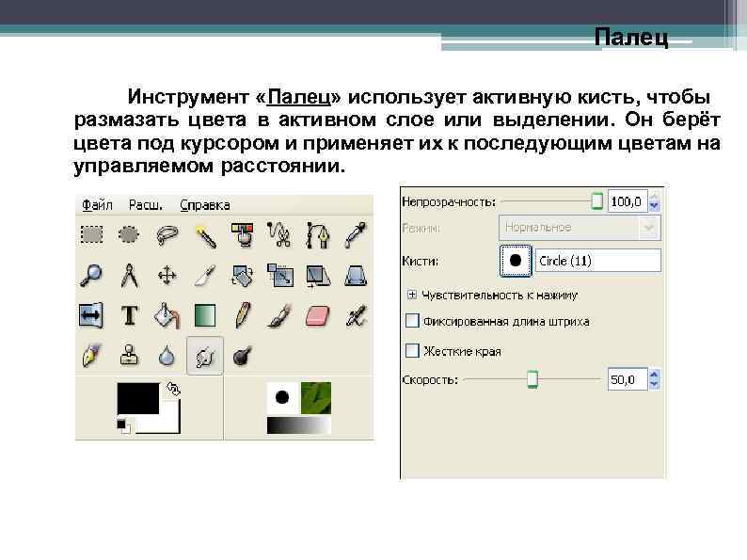Select the Flip tool
Viewport: 747px width, 560px height.
[x=91, y=315]
